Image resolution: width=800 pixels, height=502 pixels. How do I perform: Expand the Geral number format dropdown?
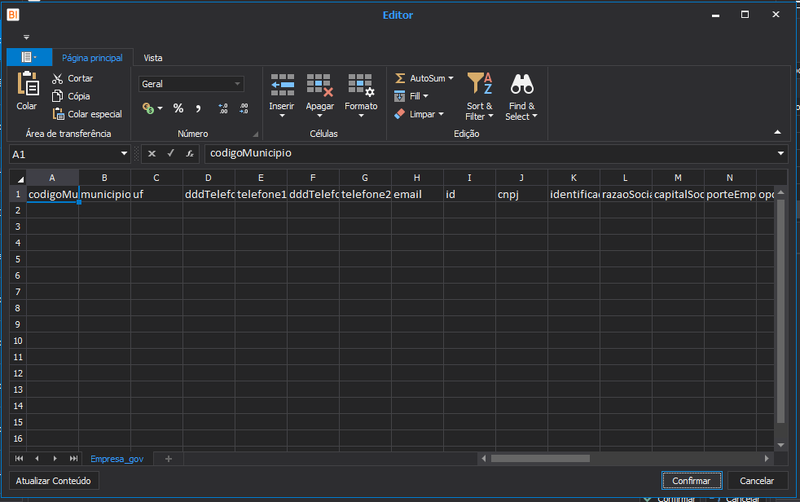[x=237, y=84]
